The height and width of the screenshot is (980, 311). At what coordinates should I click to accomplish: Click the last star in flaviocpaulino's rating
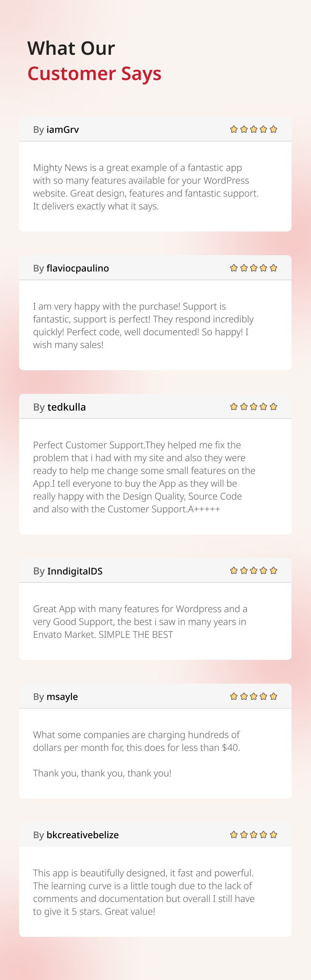point(273,268)
